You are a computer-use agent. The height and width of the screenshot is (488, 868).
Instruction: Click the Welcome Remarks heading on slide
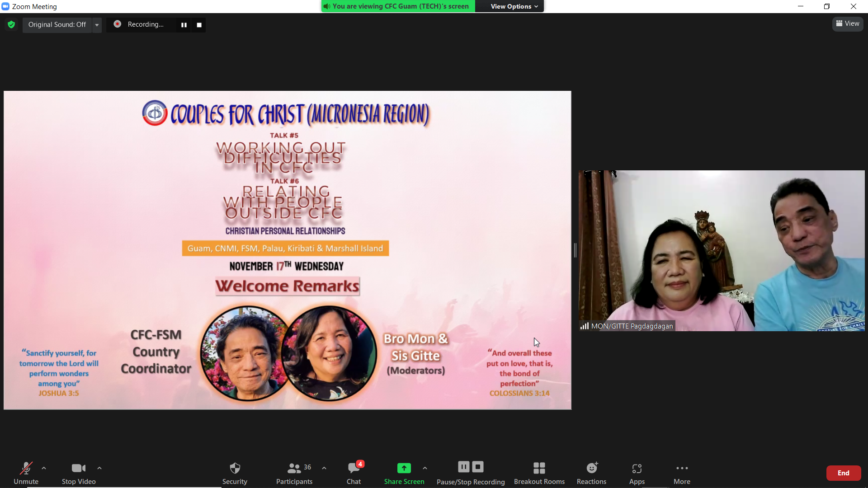coord(288,286)
